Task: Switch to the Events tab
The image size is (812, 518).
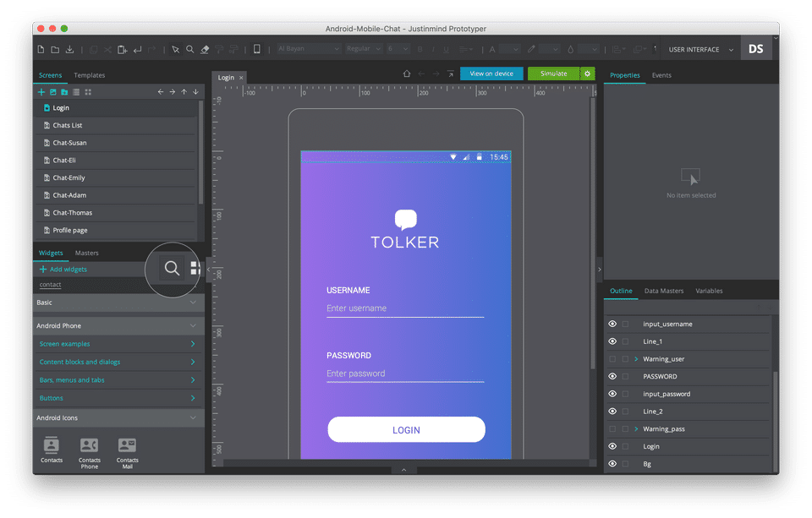Action: click(x=661, y=75)
